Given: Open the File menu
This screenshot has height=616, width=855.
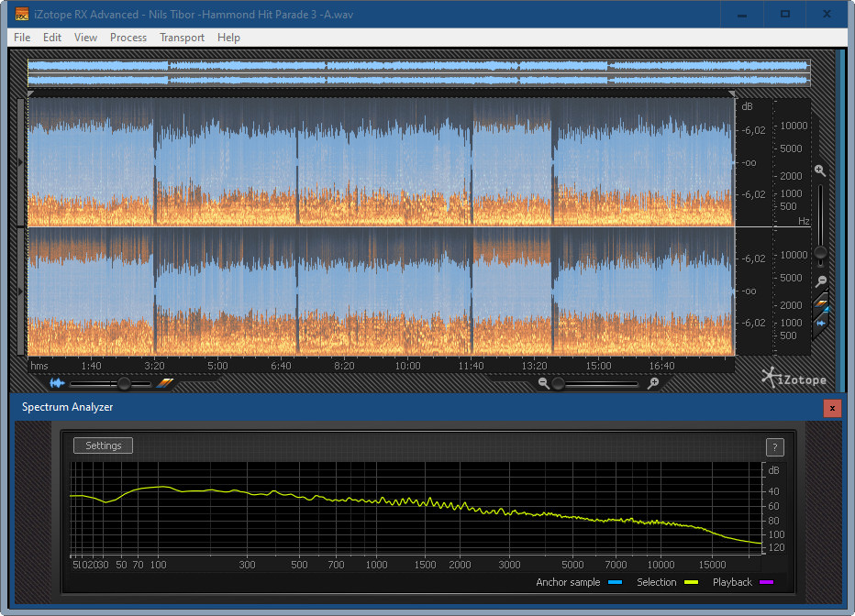Looking at the screenshot, I should (x=22, y=38).
